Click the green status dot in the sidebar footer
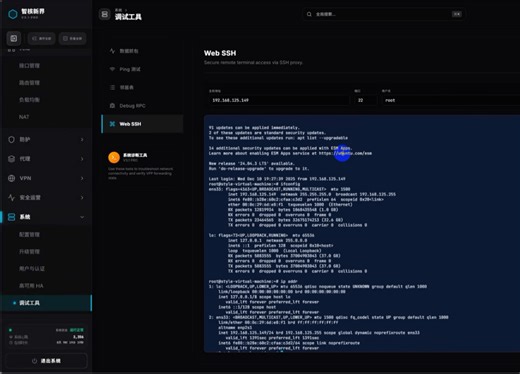The height and width of the screenshot is (374, 520). click(x=10, y=330)
